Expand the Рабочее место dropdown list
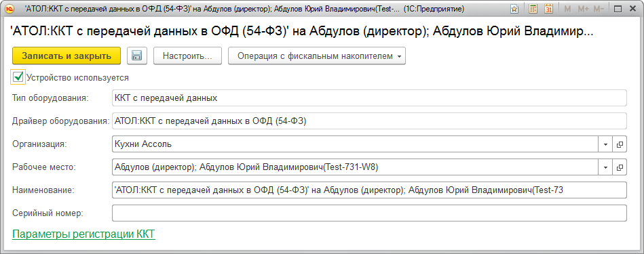Screen dimensions: 644x254 coord(605,167)
